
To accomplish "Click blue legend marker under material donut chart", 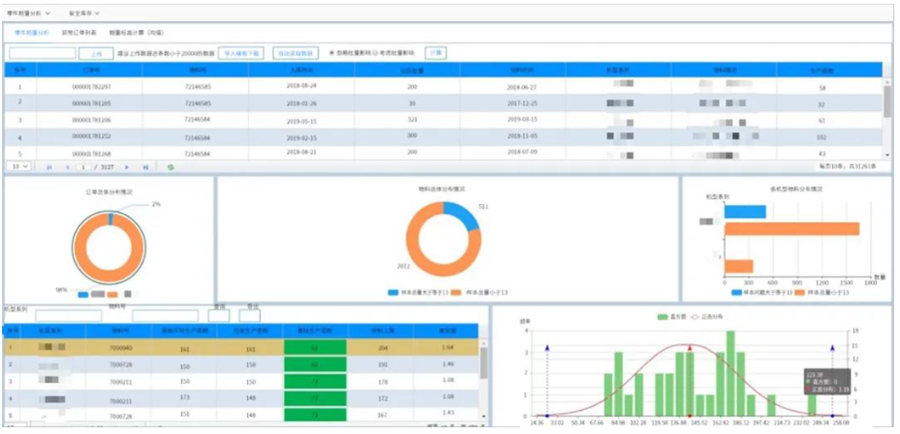I will point(391,292).
